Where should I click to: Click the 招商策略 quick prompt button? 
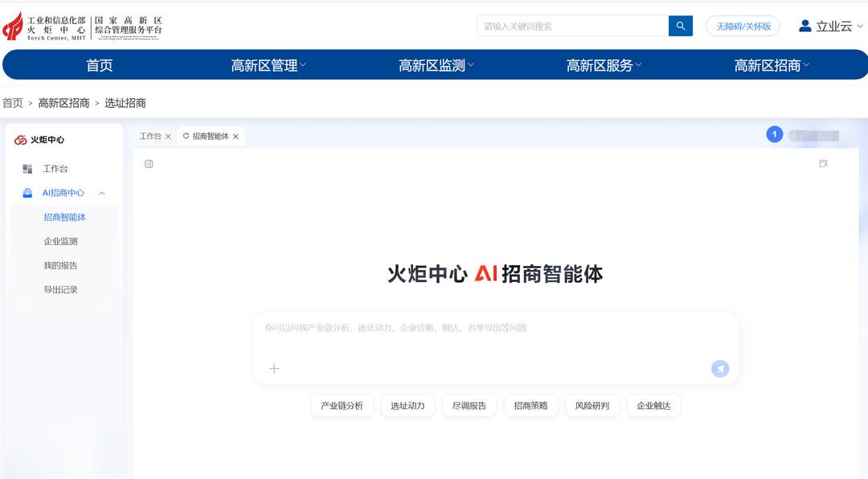[531, 406]
